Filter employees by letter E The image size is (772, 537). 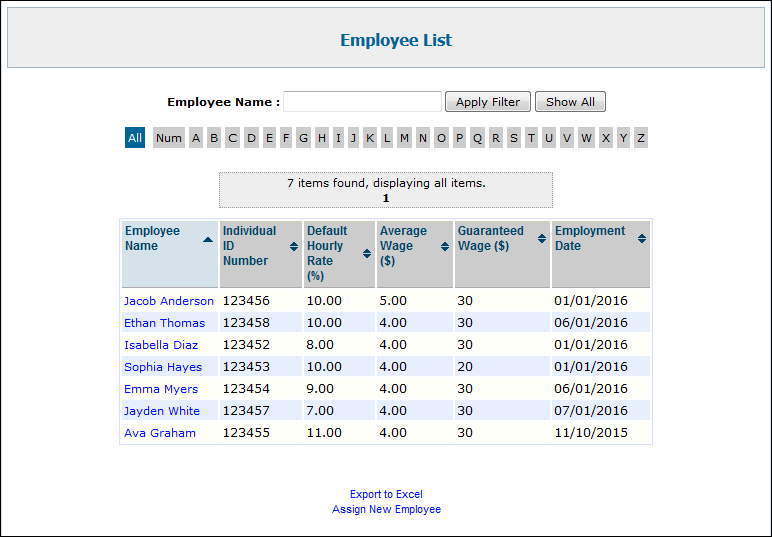click(269, 138)
